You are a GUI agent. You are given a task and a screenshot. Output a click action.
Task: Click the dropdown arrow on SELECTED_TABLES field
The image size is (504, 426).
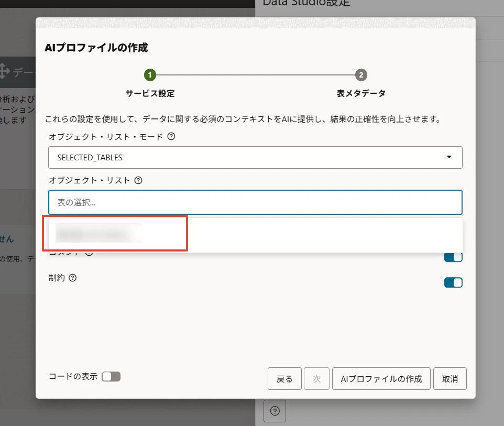[x=449, y=157]
